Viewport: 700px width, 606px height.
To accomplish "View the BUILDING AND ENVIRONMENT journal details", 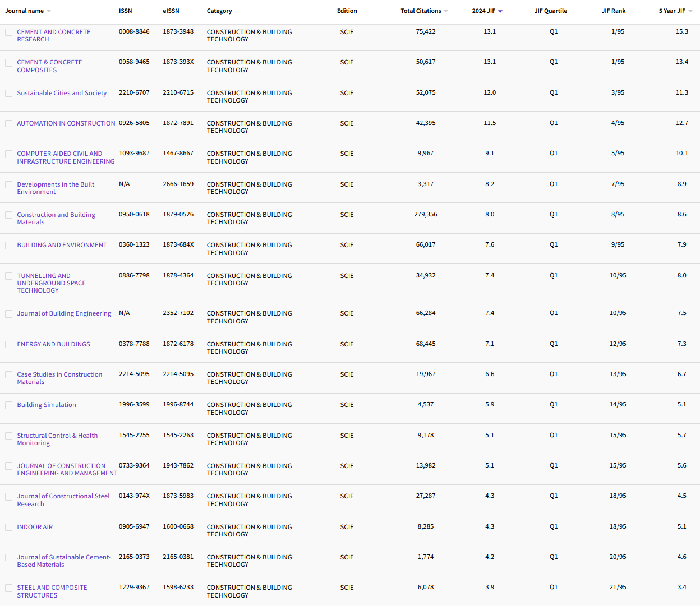I will point(62,245).
